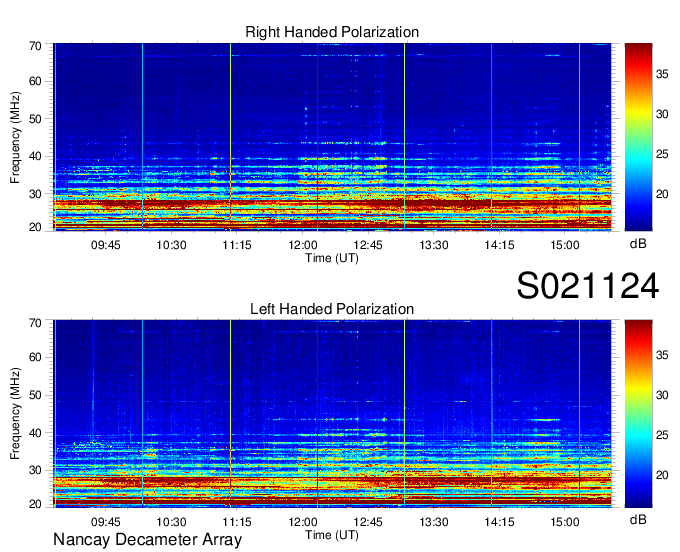Click the 'Right Handed Polarization' title

(x=332, y=32)
